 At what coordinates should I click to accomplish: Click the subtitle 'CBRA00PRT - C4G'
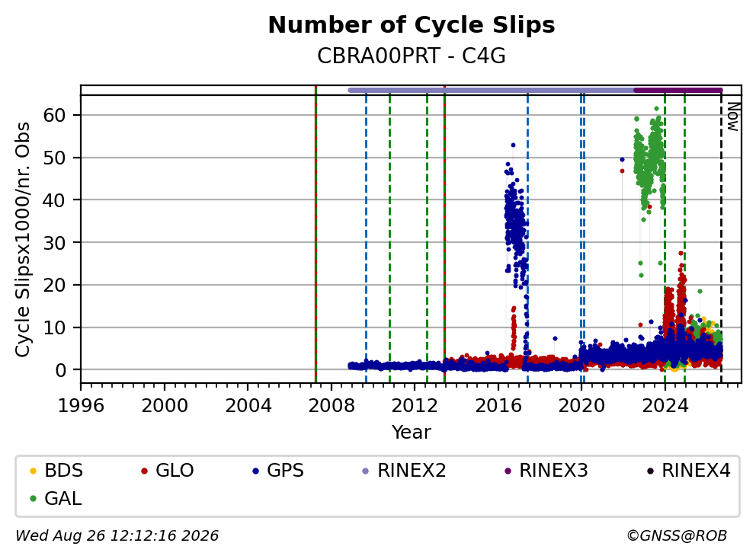click(412, 56)
